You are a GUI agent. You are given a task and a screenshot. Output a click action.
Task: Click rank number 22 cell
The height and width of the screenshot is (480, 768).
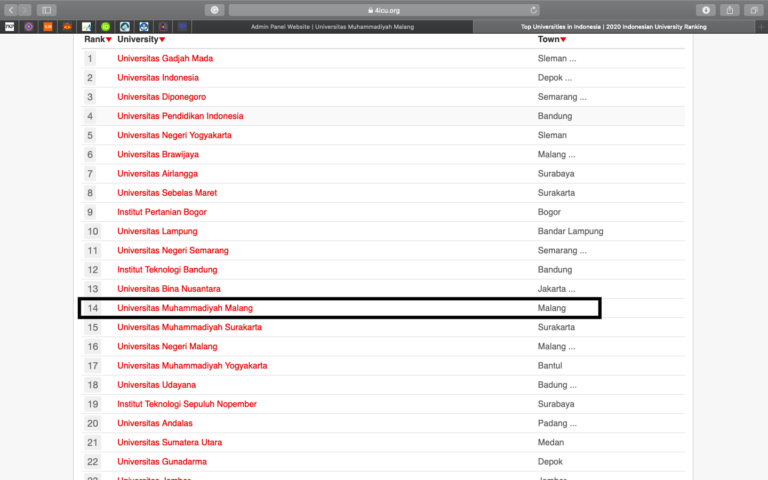(93, 461)
